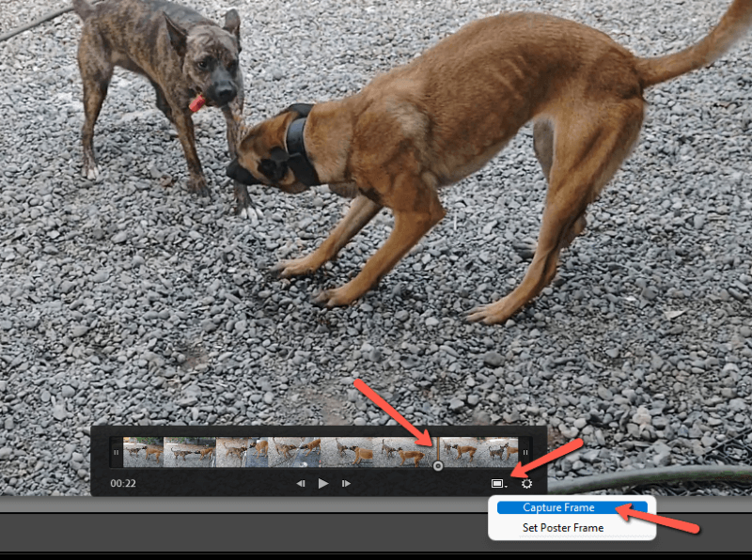Jump to first thumbnail in video filmstrip
Image resolution: width=752 pixels, height=560 pixels.
click(x=144, y=452)
